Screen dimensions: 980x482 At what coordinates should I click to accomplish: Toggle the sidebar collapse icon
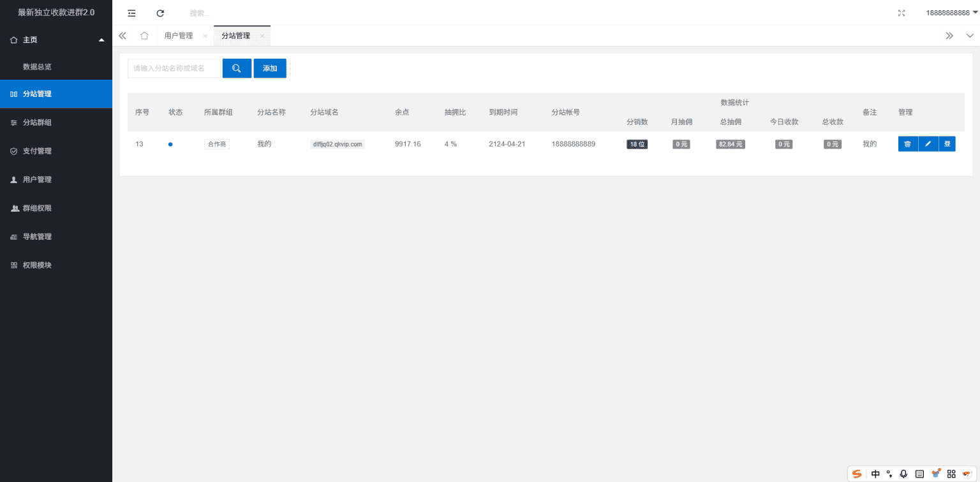click(131, 13)
